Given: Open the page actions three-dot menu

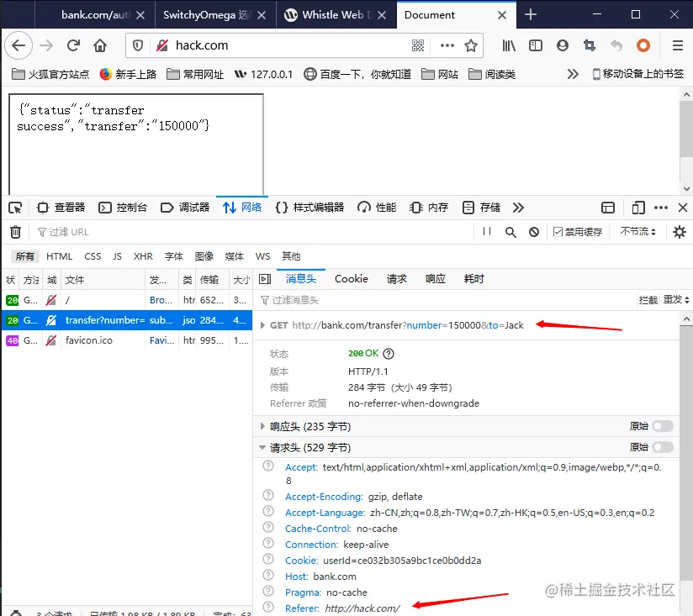Looking at the screenshot, I should tap(447, 45).
